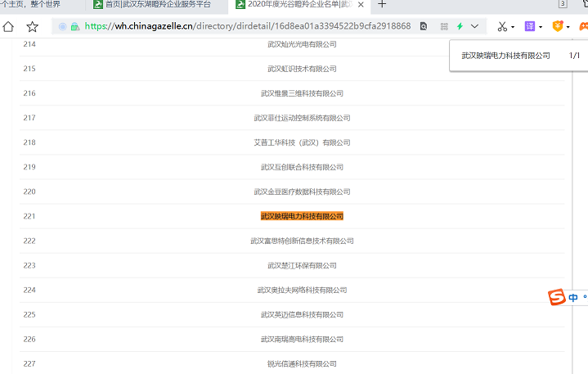Click the URL address field
The image size is (588, 374).
248,26
